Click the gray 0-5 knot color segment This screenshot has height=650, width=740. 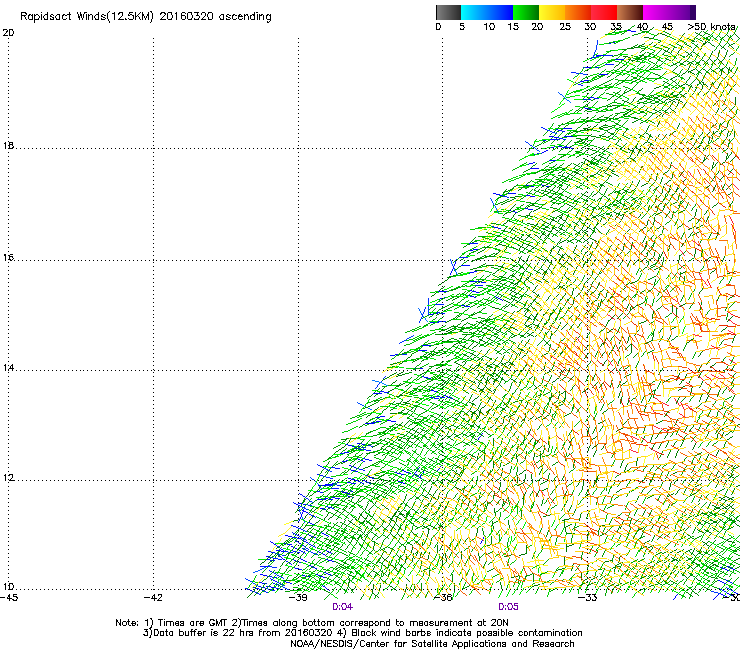448,12
